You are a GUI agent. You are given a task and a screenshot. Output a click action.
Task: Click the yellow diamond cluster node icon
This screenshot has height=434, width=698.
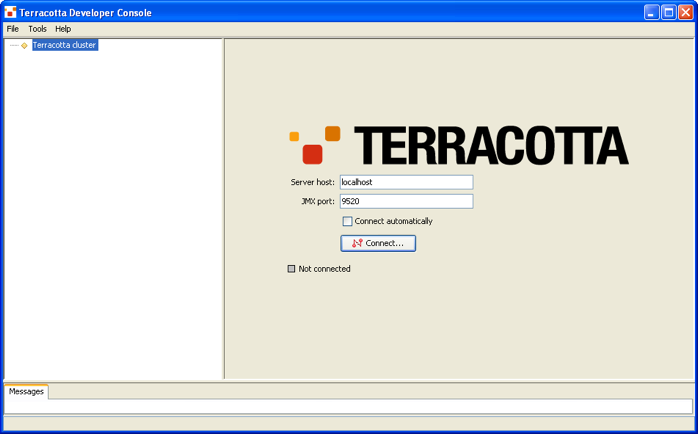point(24,45)
